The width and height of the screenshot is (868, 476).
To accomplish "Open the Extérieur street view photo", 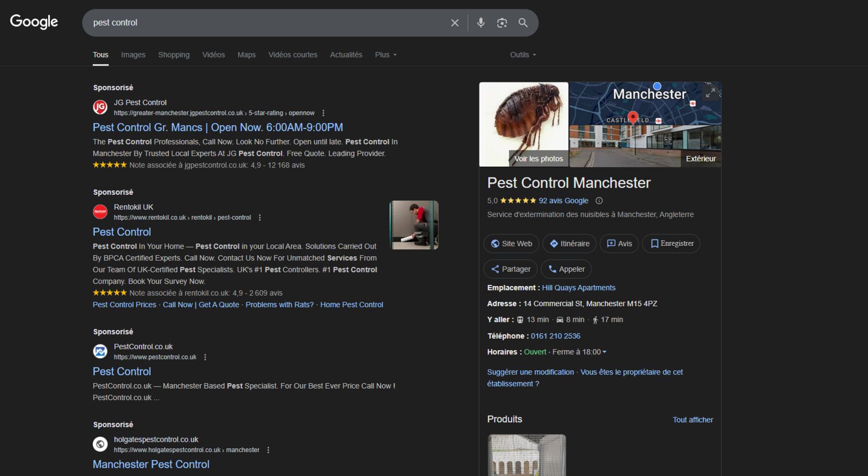I will click(645, 146).
